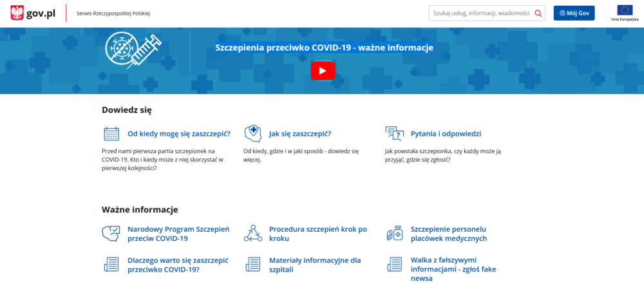Click the search magnifier icon
Screen dimensions: 644x300
[x=538, y=13]
